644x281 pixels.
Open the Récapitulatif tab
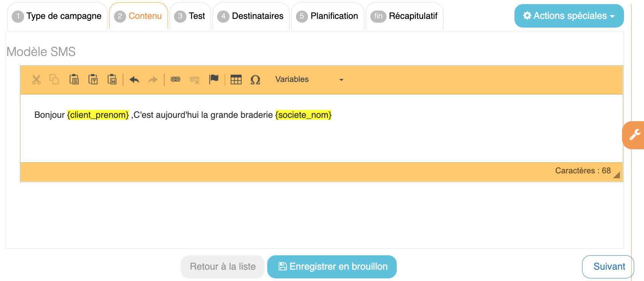(404, 16)
